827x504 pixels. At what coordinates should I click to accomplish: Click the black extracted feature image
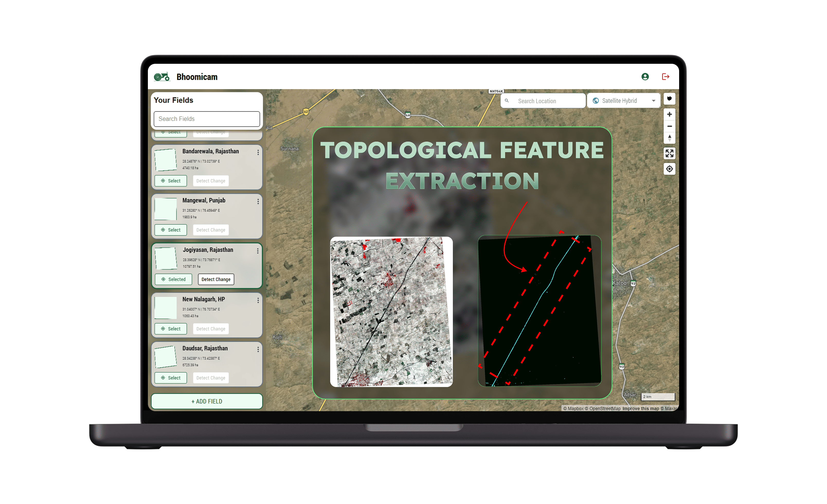(x=539, y=311)
